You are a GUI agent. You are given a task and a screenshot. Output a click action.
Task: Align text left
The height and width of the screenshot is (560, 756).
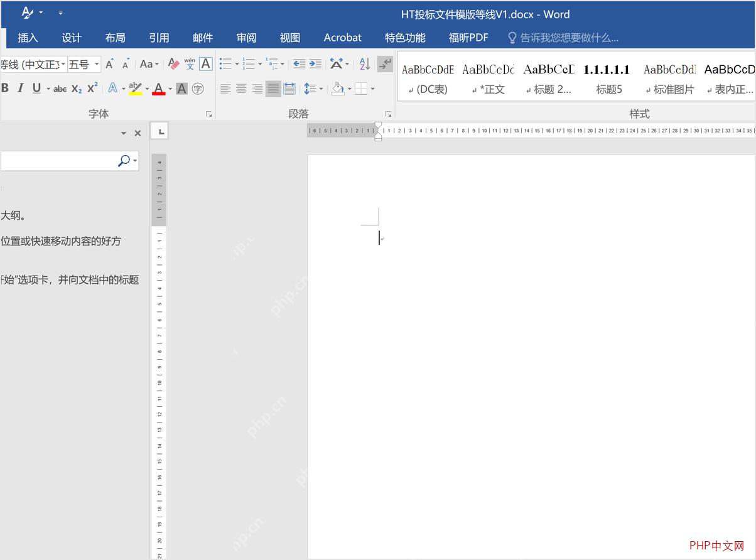click(x=225, y=89)
